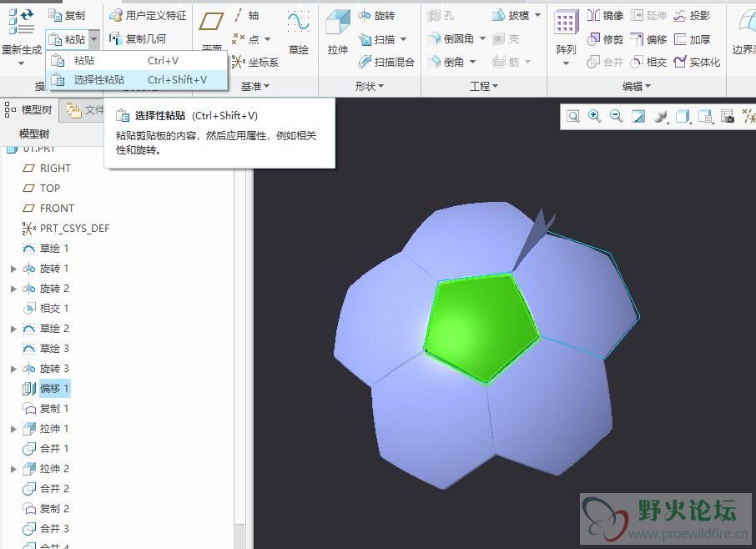Click the 复制 (Copy) button

[x=67, y=15]
